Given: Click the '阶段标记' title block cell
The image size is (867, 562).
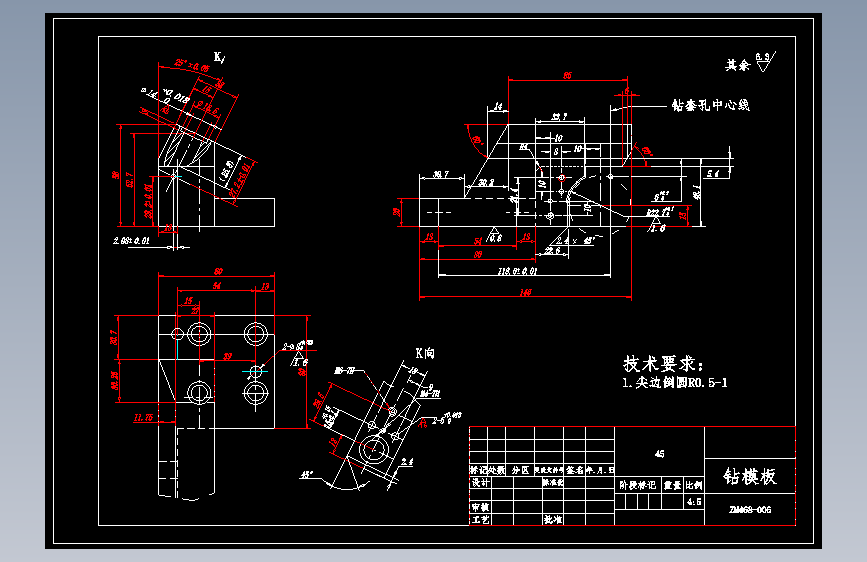Looking at the screenshot, I should coord(638,485).
